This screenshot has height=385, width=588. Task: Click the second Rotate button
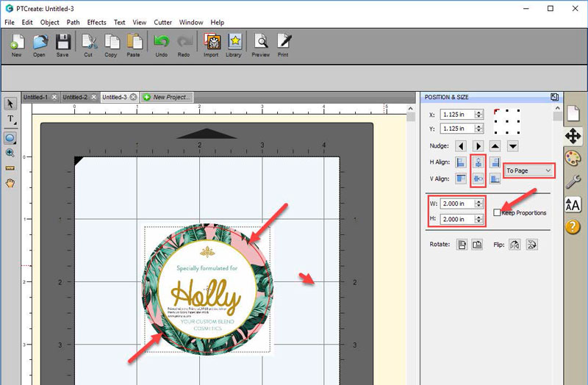click(477, 245)
